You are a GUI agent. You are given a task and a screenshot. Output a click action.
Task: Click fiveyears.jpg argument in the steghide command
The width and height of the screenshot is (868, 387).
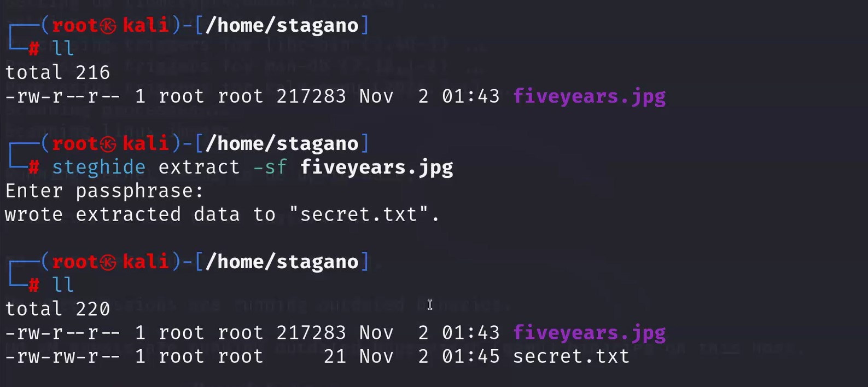point(377,167)
